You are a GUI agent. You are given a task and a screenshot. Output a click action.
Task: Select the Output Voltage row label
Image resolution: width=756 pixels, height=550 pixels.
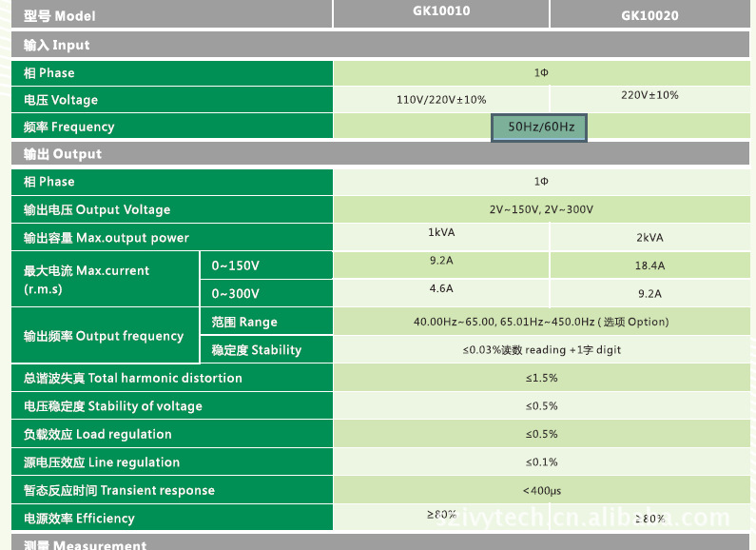(x=97, y=209)
